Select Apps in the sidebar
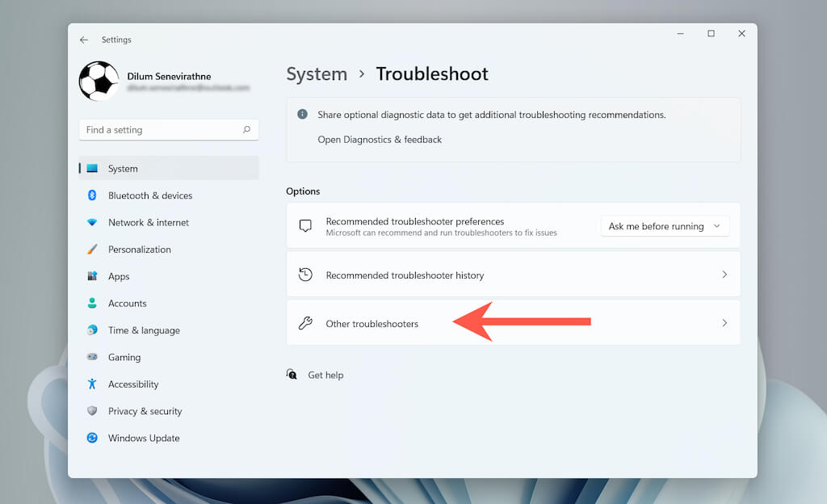The image size is (827, 504). click(119, 276)
